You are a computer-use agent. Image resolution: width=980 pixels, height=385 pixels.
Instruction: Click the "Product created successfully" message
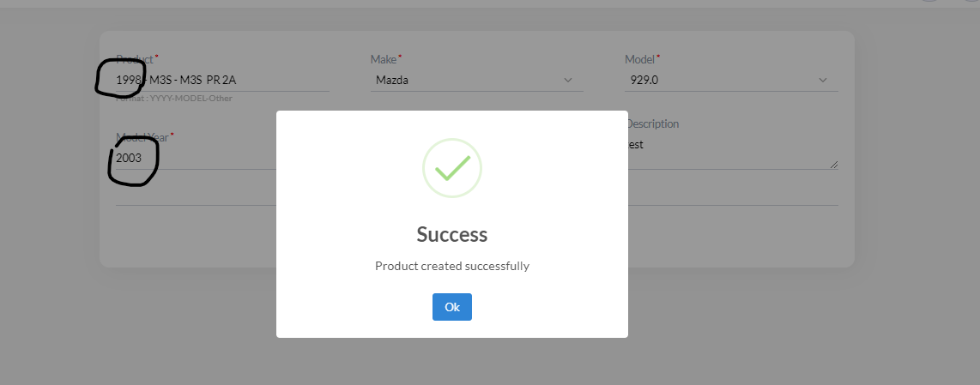click(451, 266)
